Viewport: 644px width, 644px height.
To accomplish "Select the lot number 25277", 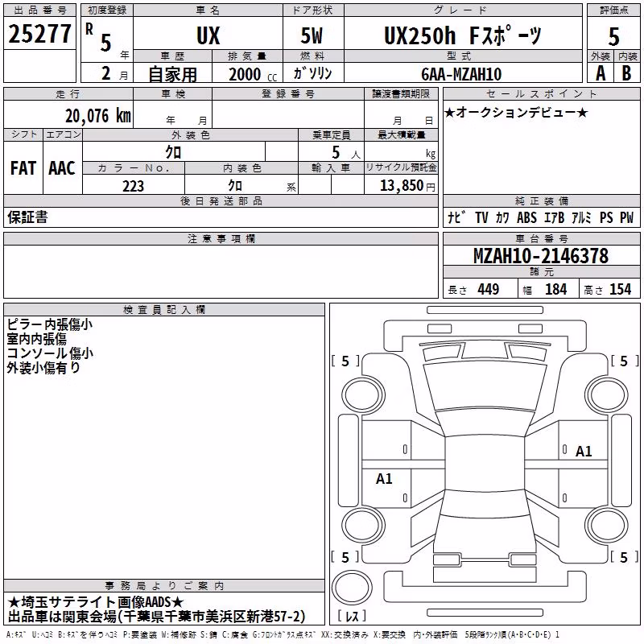I will click(x=39, y=34).
